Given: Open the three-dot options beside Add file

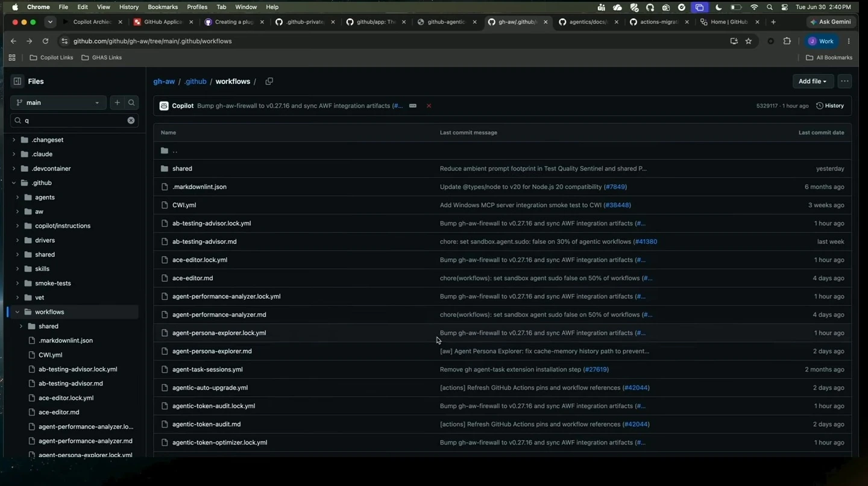Looking at the screenshot, I should pyautogui.click(x=844, y=81).
